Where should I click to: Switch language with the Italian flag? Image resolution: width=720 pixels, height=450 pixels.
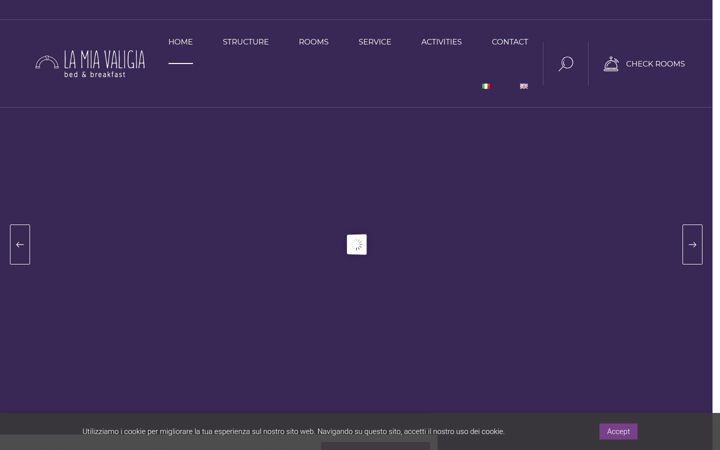pos(486,86)
